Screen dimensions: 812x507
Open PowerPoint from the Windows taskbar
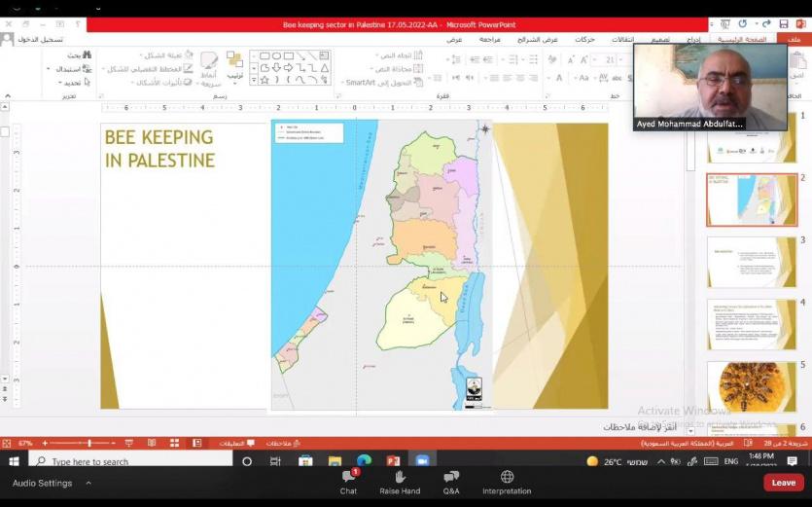393,461
